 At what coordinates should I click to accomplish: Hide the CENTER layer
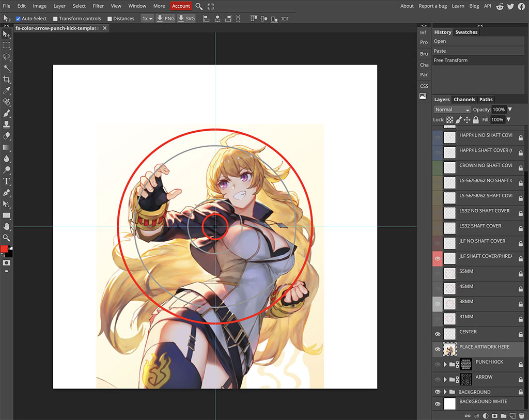coord(438,334)
